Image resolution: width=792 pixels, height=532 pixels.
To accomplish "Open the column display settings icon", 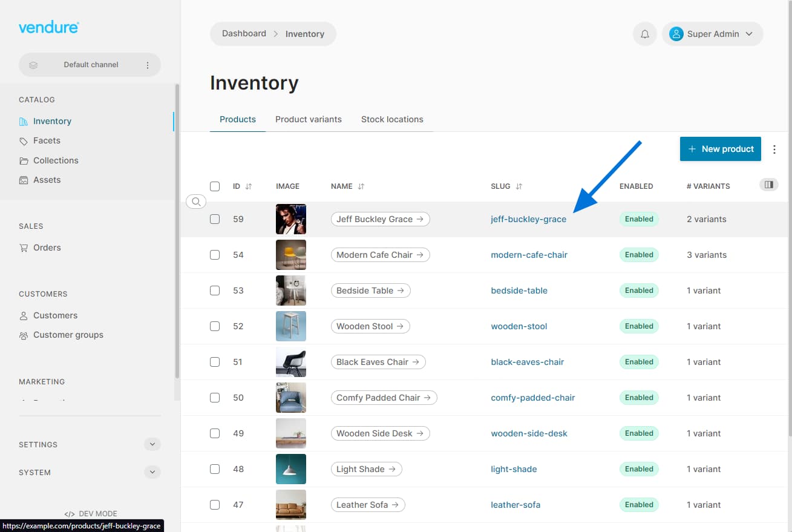I will click(x=768, y=185).
